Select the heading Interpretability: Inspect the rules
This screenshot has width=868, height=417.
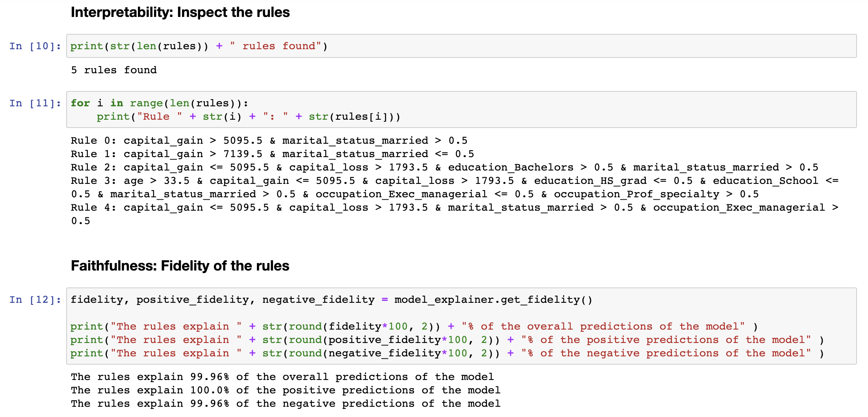coord(180,13)
